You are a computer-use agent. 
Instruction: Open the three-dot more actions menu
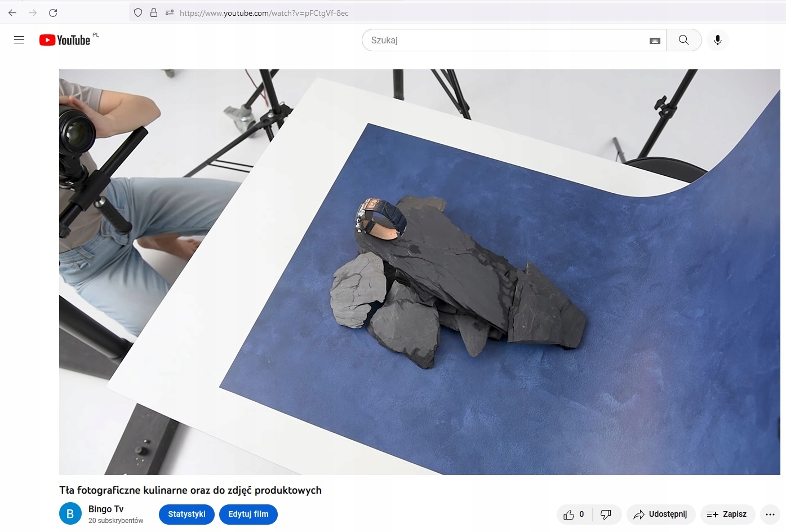(x=770, y=514)
